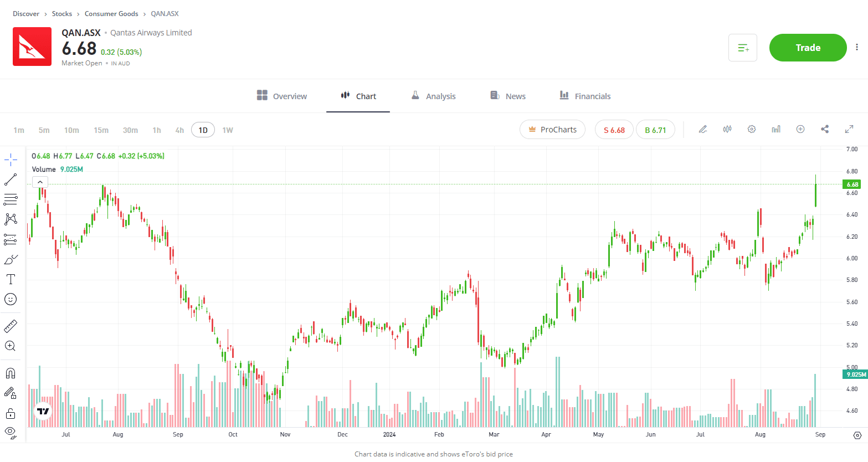Toggle the magnet snap mode
868x462 pixels.
(x=11, y=373)
